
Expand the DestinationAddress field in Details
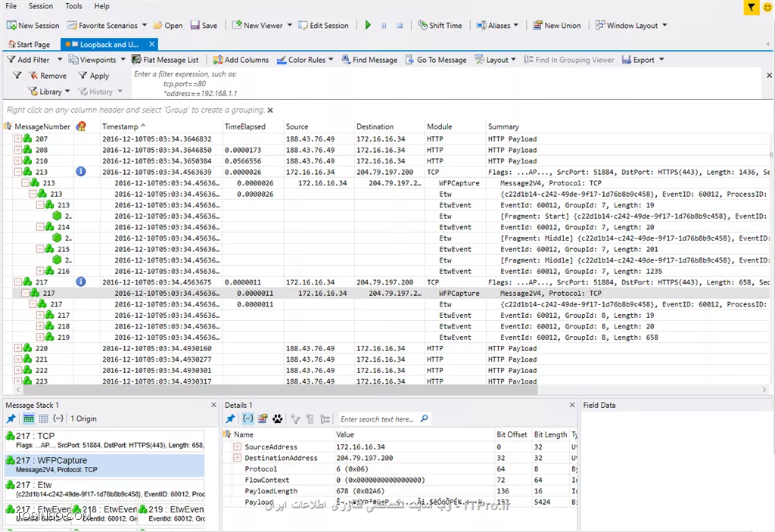pyautogui.click(x=237, y=458)
